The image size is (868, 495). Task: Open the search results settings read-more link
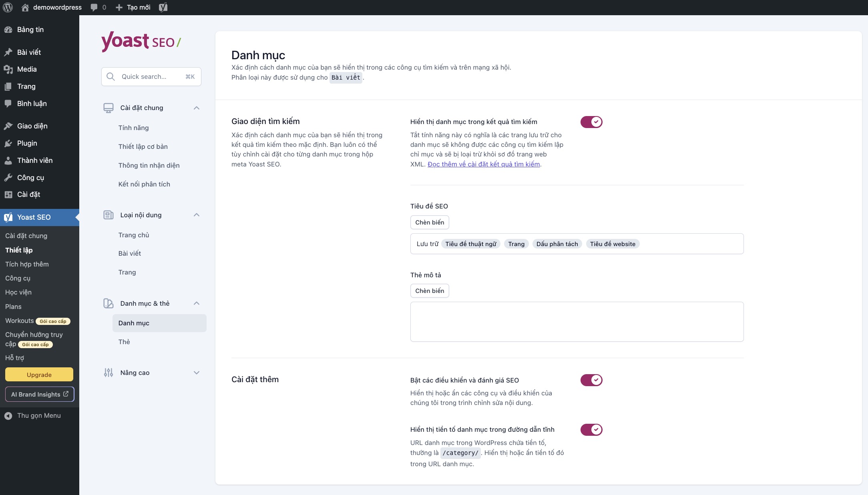tap(484, 164)
